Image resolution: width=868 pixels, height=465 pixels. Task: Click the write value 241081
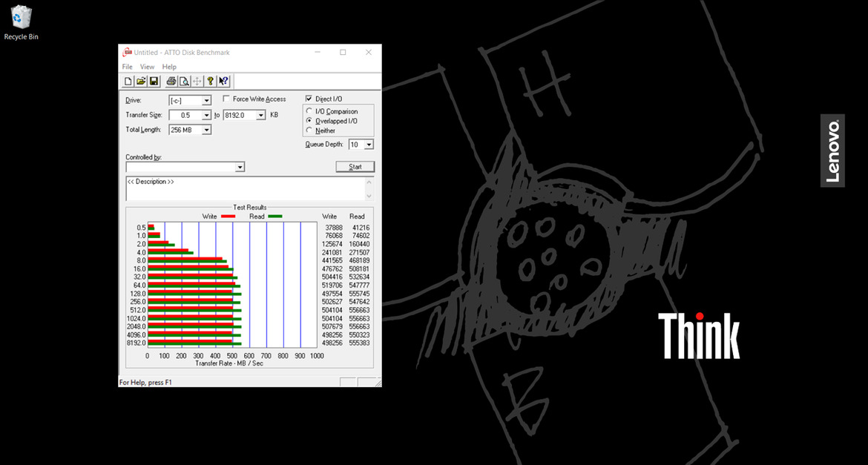click(332, 252)
